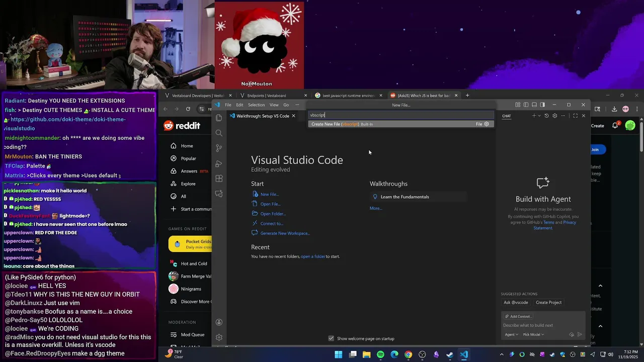Open Windows Start menu
The image size is (644, 362).
(x=339, y=354)
